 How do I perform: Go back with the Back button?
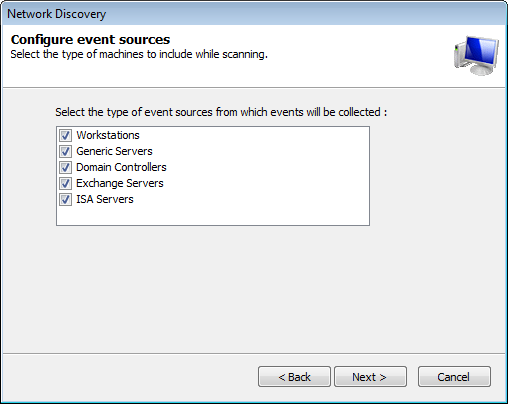point(294,377)
